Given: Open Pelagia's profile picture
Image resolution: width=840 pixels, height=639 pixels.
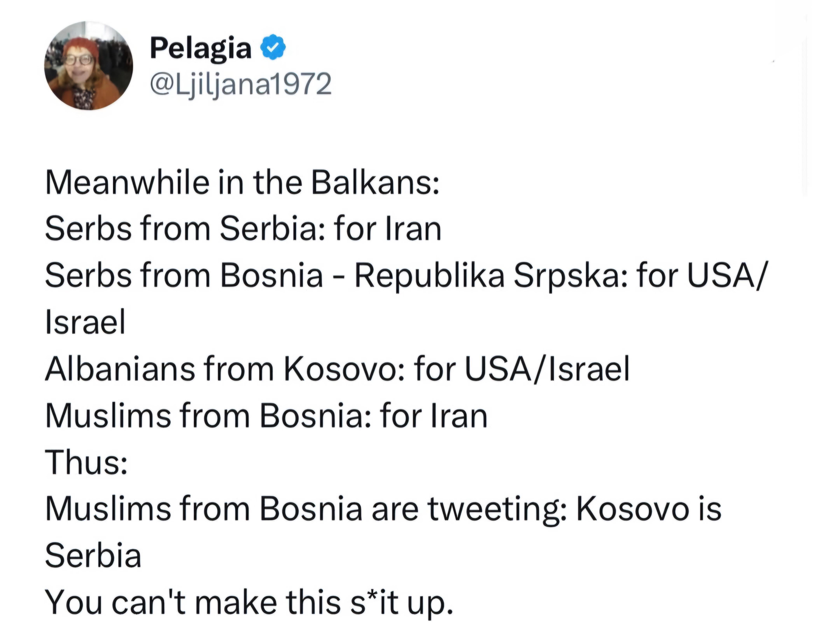Looking at the screenshot, I should [x=88, y=65].
